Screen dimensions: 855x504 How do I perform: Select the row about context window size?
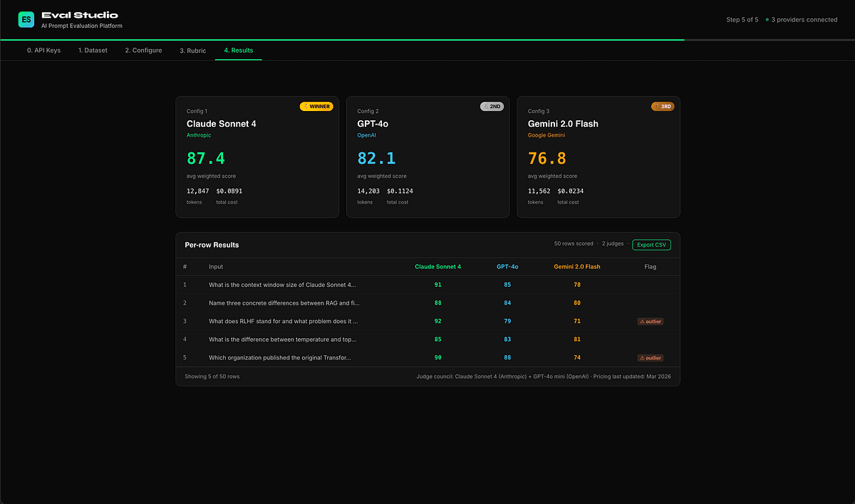click(283, 284)
